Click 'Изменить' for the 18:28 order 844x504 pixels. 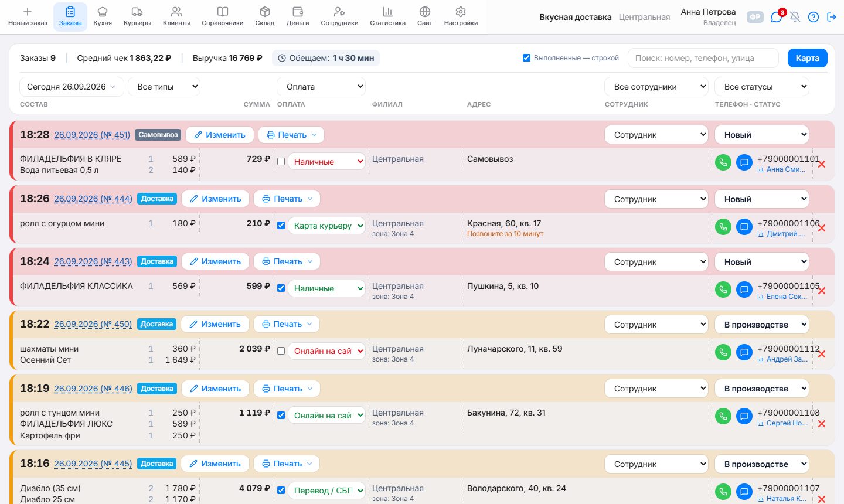(x=220, y=135)
